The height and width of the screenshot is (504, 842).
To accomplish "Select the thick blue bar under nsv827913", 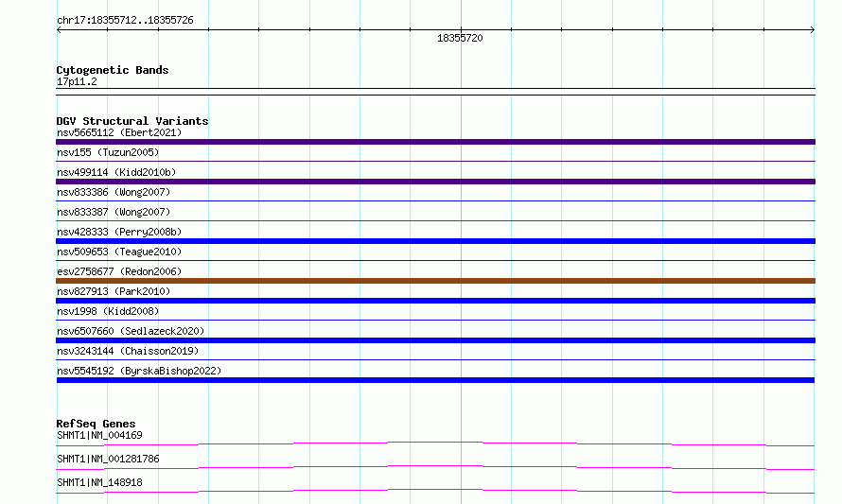I will click(x=435, y=301).
